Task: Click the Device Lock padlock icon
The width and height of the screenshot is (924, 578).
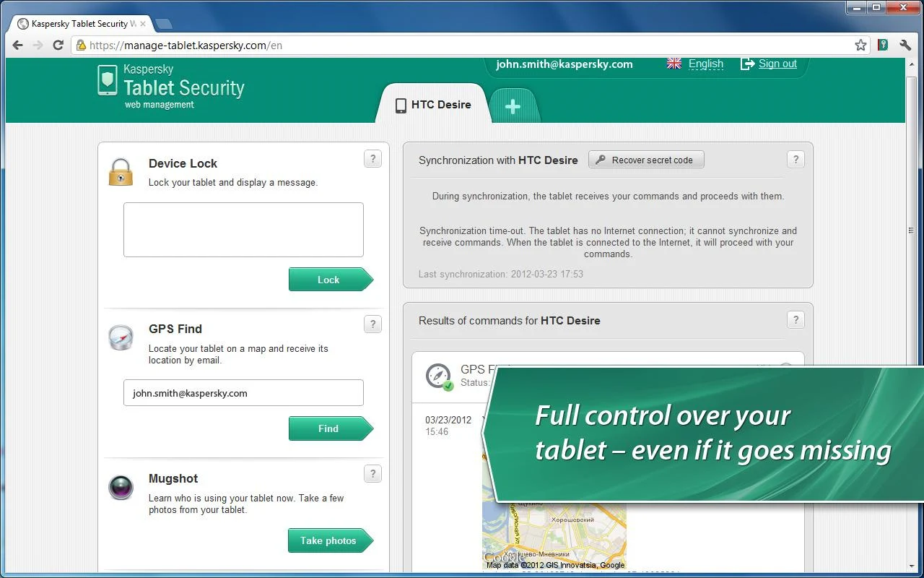Action: (x=121, y=172)
